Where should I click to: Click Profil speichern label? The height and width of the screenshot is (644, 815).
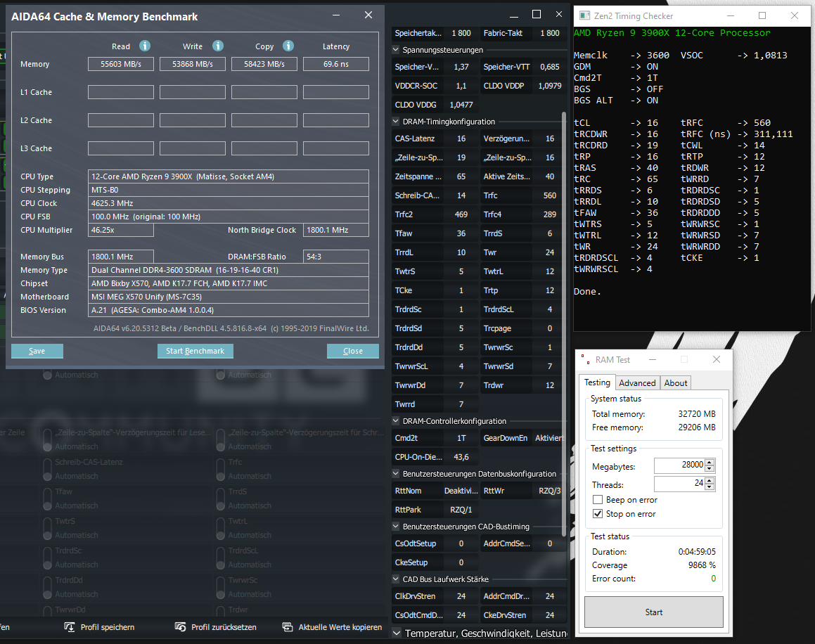point(107,627)
